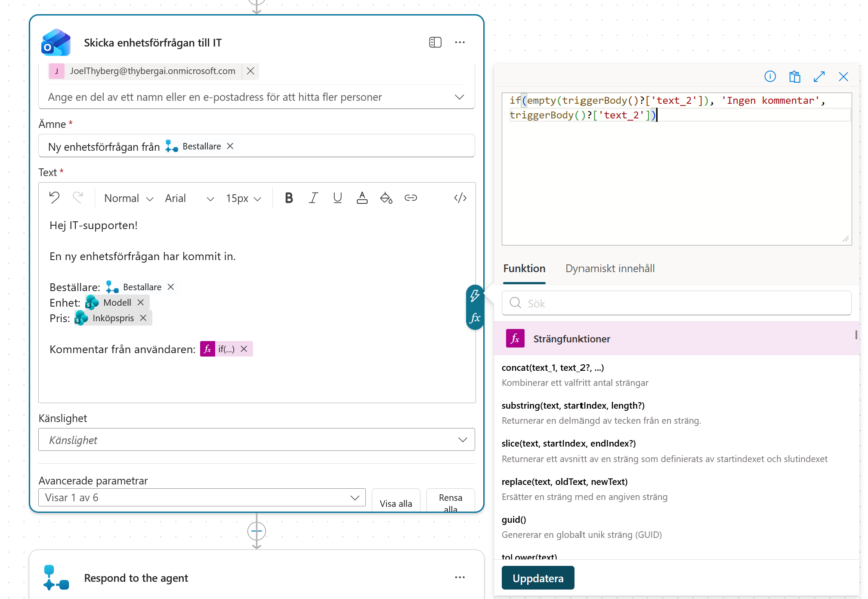Select the Funktion tab
The height and width of the screenshot is (599, 868).
click(x=524, y=268)
